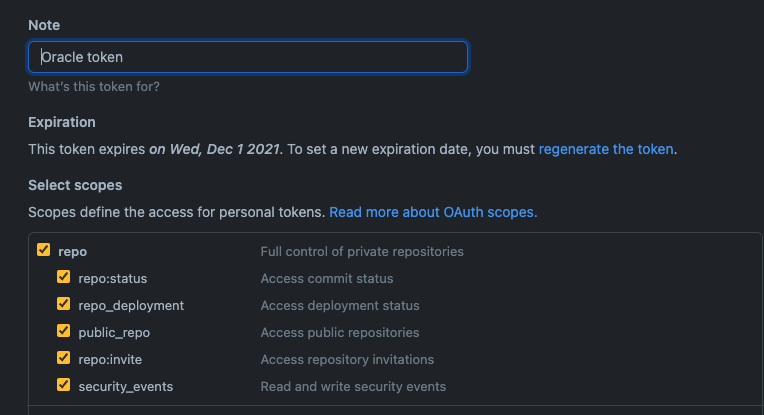Click the Select scopes heading
This screenshot has height=415, width=764.
click(x=75, y=185)
